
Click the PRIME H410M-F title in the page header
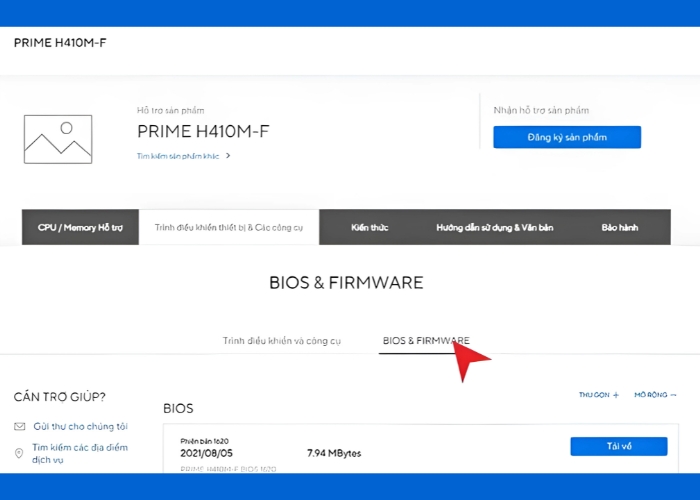coord(59,43)
